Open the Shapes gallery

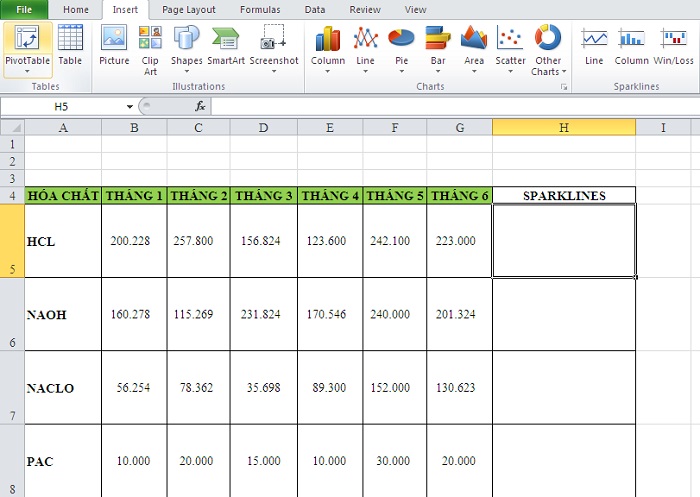(x=187, y=50)
